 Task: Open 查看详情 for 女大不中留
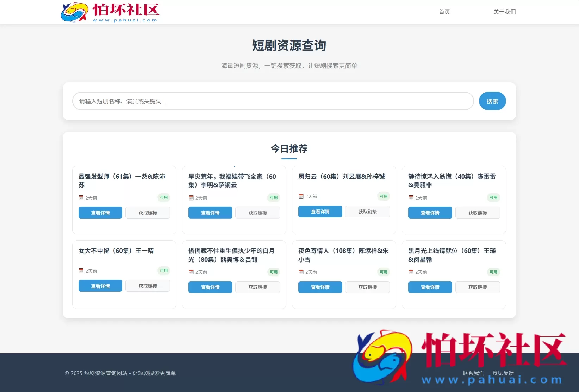point(100,286)
